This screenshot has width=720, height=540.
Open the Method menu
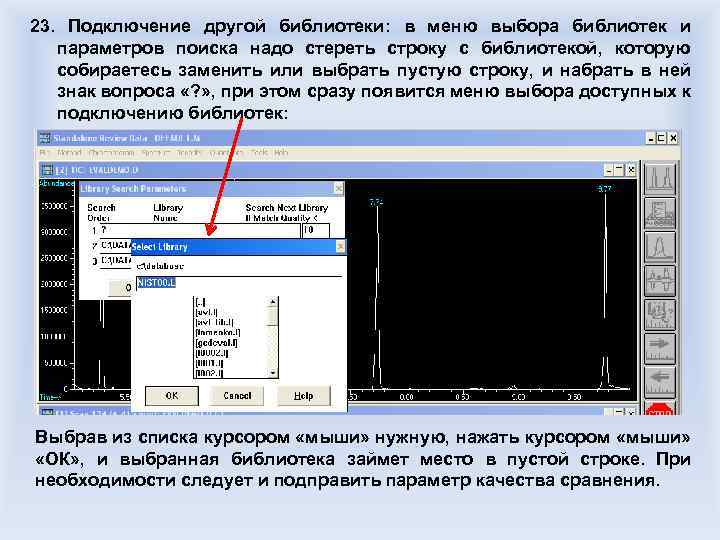tap(69, 152)
